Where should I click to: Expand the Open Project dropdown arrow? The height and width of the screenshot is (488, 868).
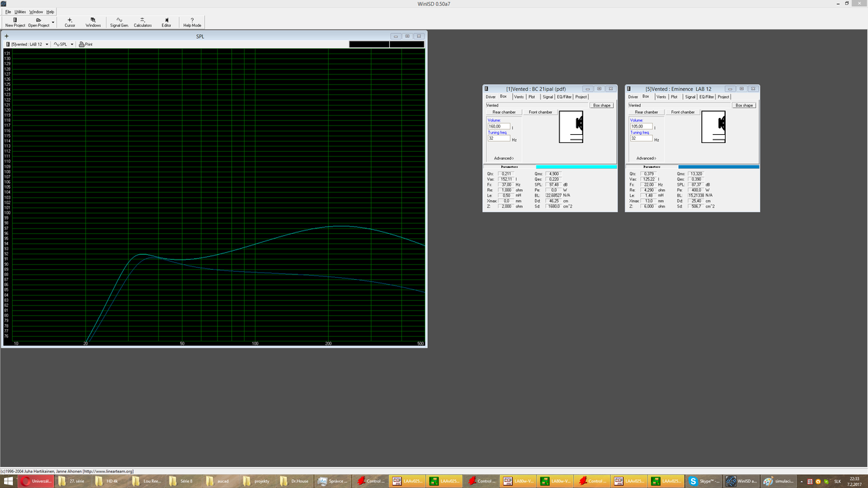pos(53,22)
